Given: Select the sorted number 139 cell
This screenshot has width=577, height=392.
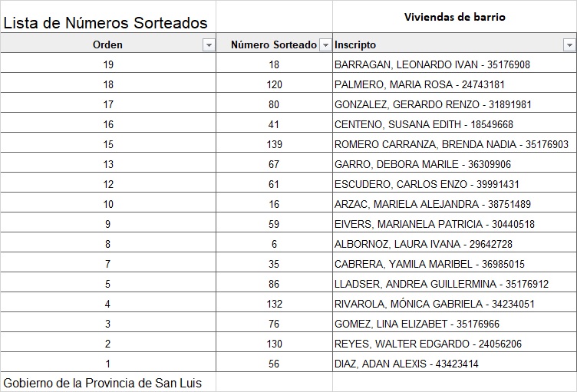Looking at the screenshot, I should pyautogui.click(x=274, y=144).
